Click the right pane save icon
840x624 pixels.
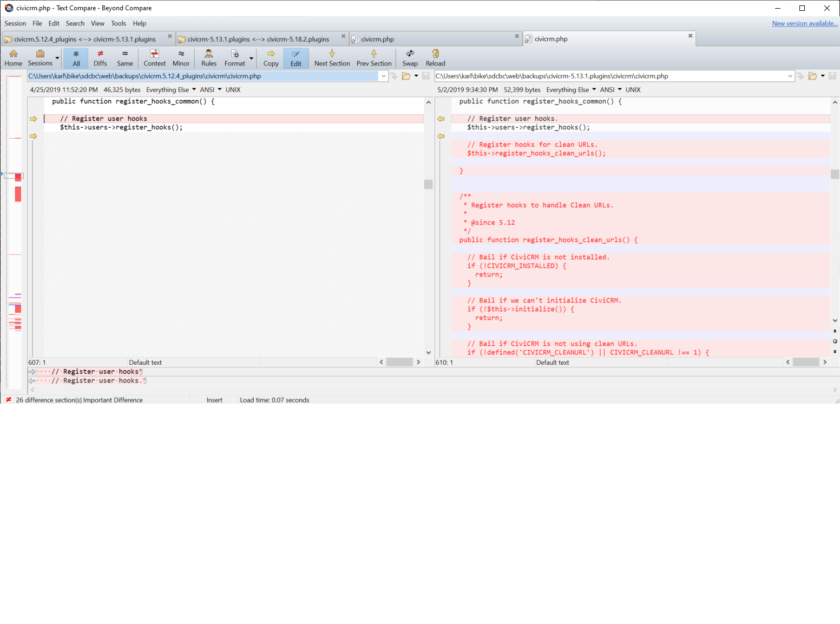832,76
